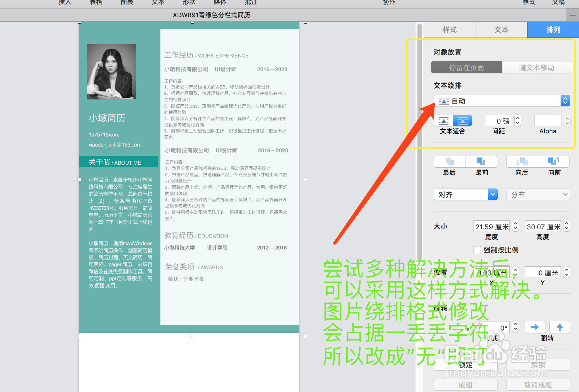Select the left text-fit icon under 文本绕排
The height and width of the screenshot is (392, 579).
(x=444, y=120)
